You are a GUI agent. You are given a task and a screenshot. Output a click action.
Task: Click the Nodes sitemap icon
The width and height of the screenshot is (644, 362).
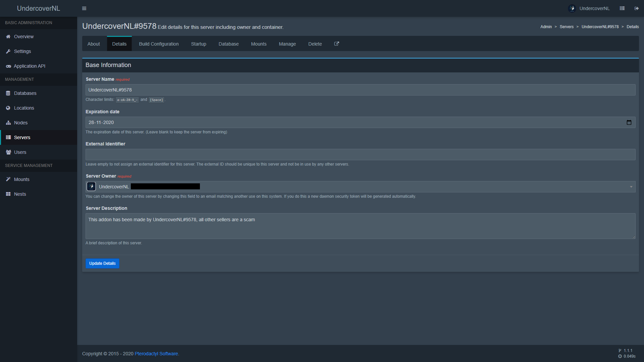click(8, 123)
